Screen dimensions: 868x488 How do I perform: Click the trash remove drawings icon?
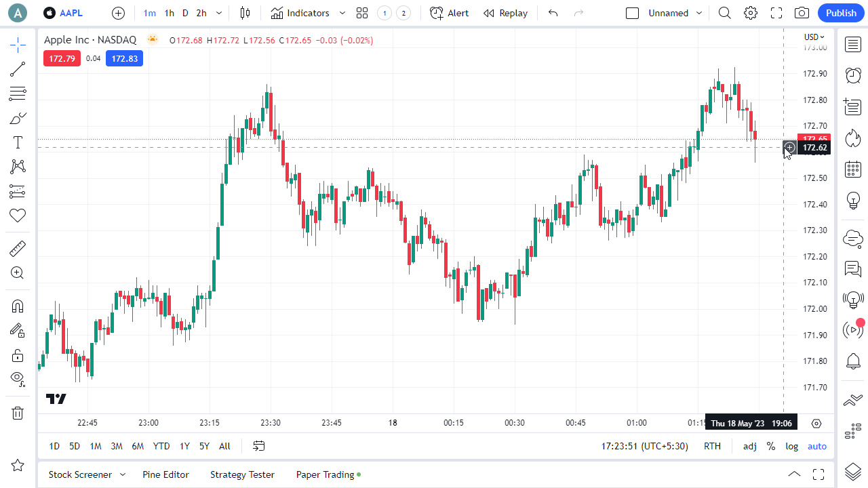[x=18, y=413]
